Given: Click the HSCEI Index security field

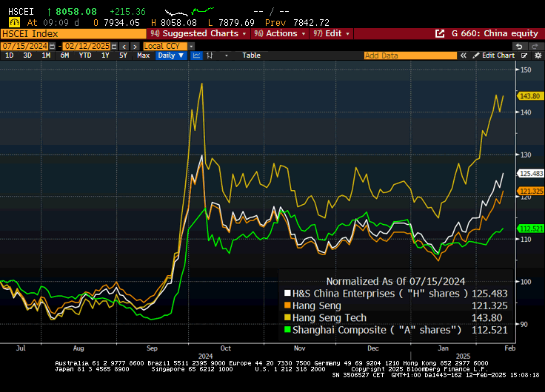Looking at the screenshot, I should tap(73, 34).
